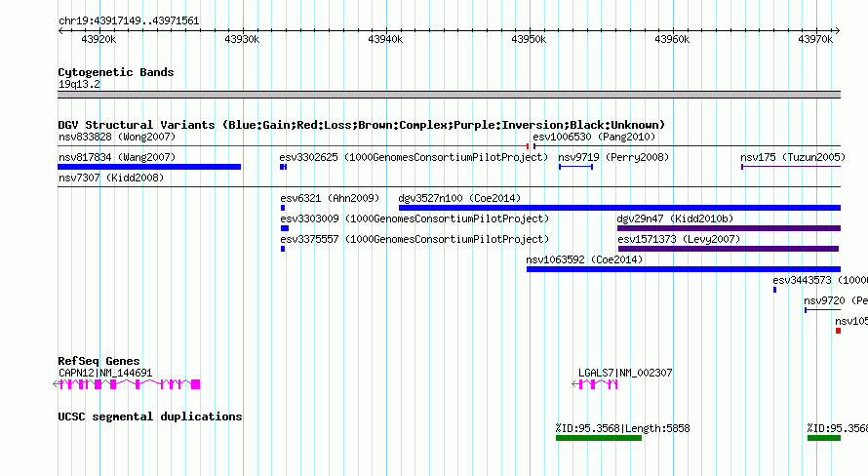The height and width of the screenshot is (476, 868).
Task: Click the blue nsv1063592 gain bar
Action: [684, 269]
